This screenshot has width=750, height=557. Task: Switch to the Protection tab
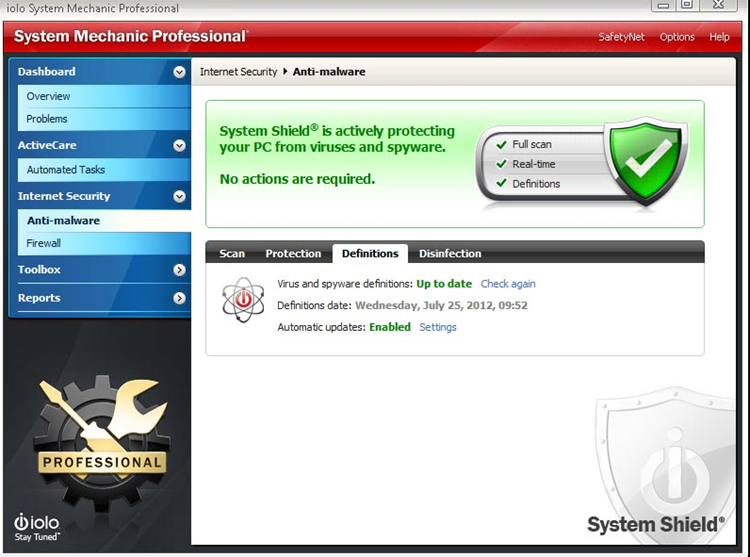pos(293,253)
